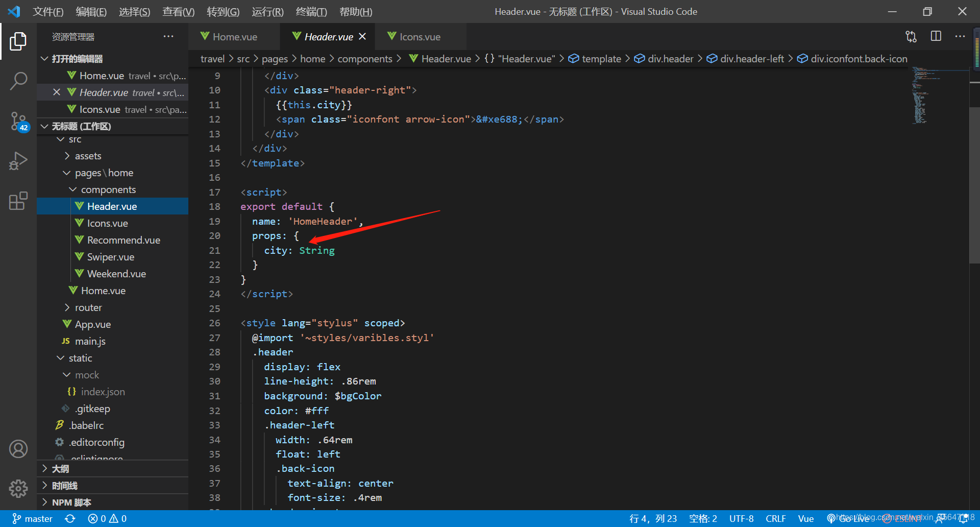Click breadcrumb item template
Image resolution: width=980 pixels, height=527 pixels.
click(x=595, y=59)
